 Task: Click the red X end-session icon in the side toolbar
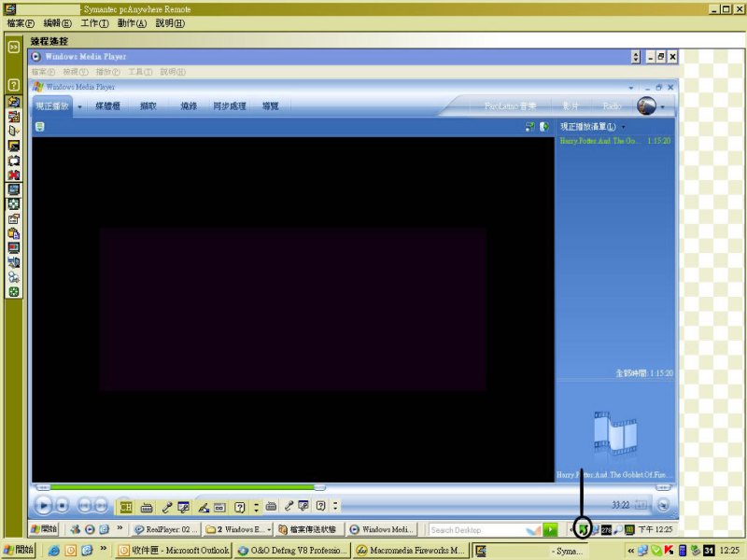(x=14, y=175)
